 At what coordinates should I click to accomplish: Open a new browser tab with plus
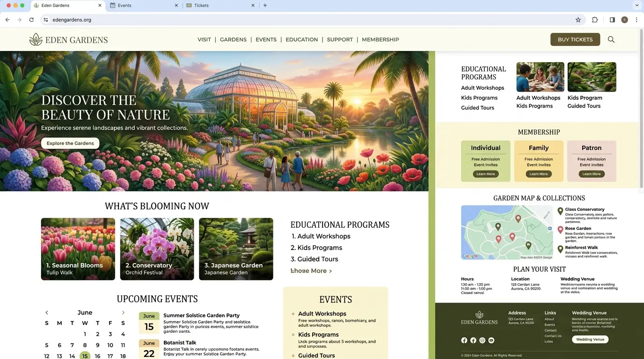[x=265, y=6]
